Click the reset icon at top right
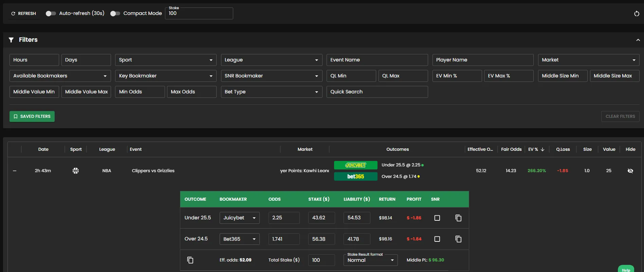 point(637,14)
